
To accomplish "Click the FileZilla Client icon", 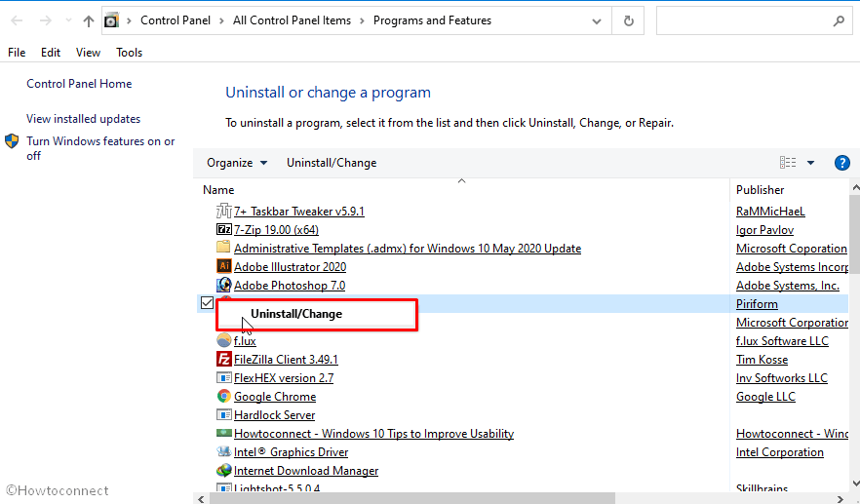I will [224, 360].
